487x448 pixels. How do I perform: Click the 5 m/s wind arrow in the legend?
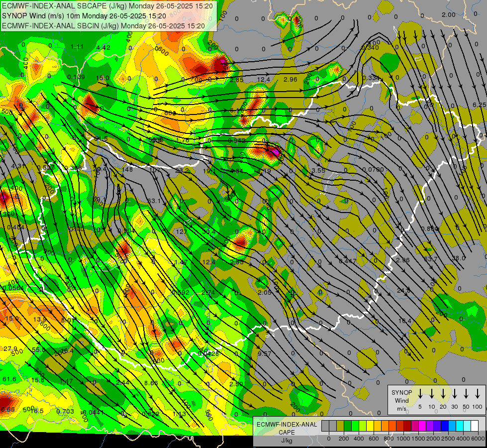point(420,394)
